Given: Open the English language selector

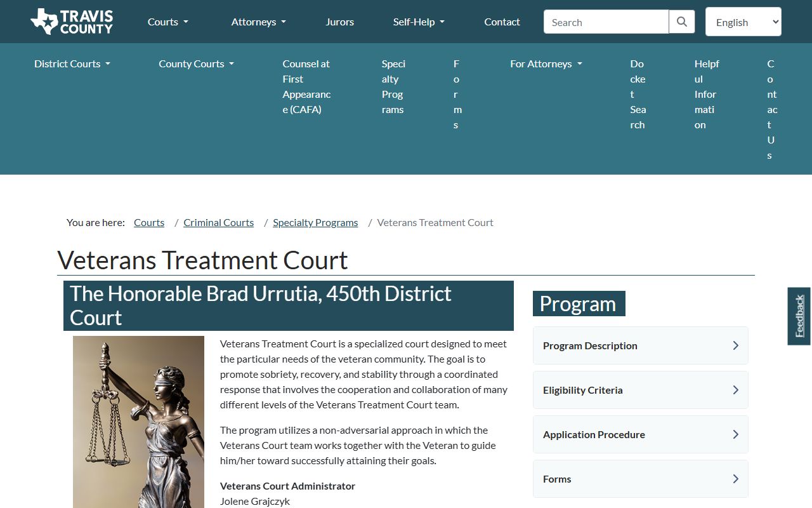Looking at the screenshot, I should pos(743,22).
